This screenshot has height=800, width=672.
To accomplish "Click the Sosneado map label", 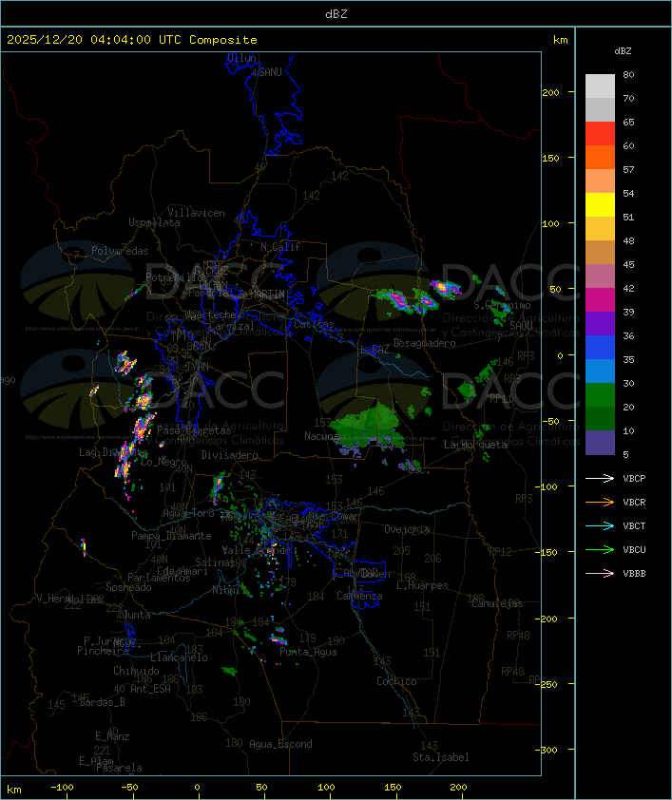I will pos(128,587).
